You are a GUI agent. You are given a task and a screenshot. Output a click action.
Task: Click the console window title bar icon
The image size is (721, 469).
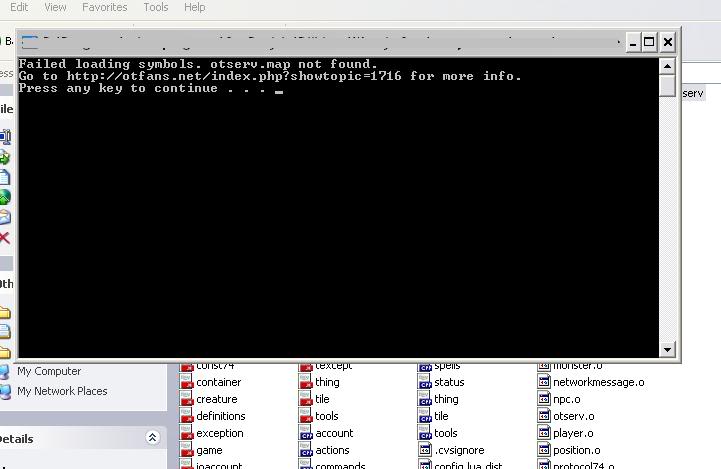30,42
